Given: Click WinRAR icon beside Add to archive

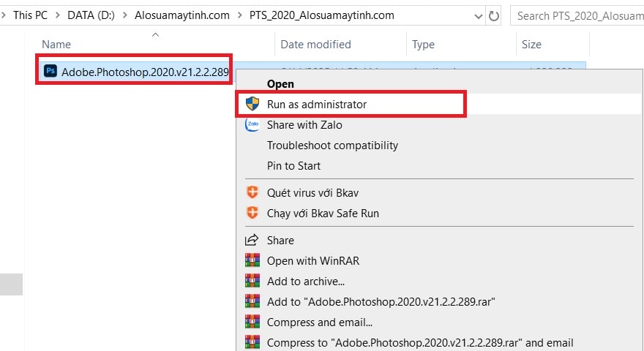Looking at the screenshot, I should 252,281.
